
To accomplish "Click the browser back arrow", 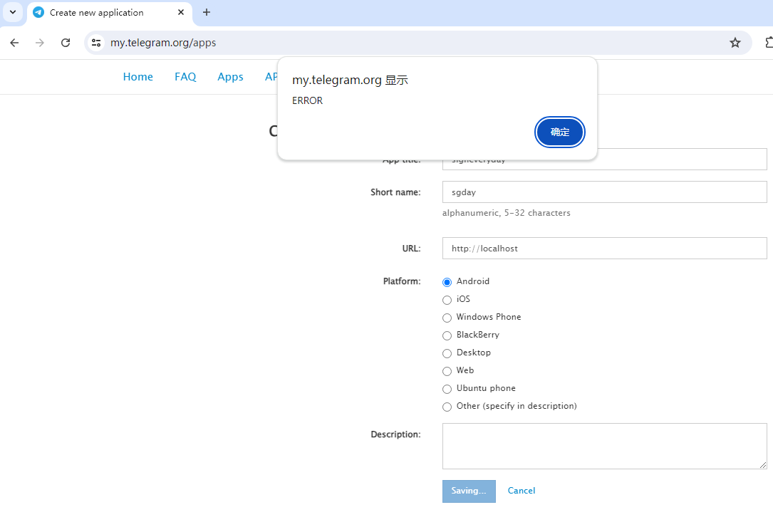I will click(x=14, y=43).
